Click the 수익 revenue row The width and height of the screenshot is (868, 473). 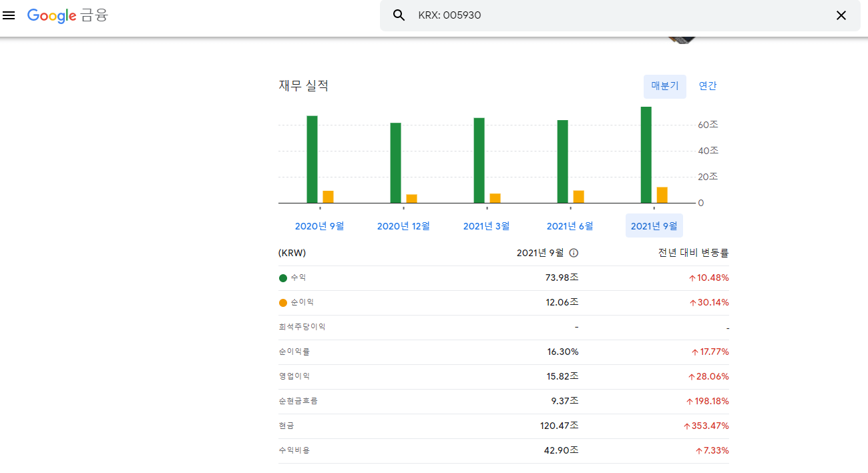(x=467, y=278)
